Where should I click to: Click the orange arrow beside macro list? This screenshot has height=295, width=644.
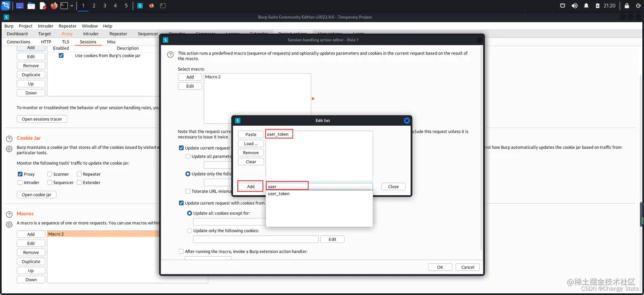(x=313, y=98)
